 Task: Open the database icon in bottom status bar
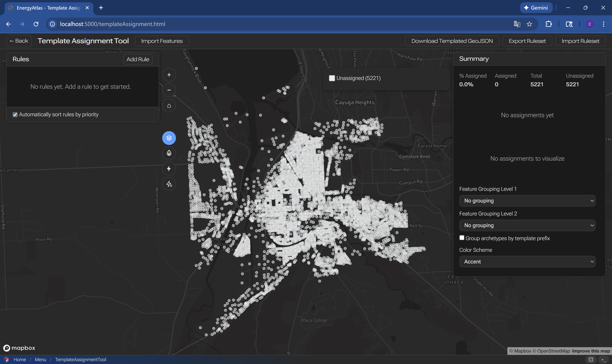(x=591, y=360)
